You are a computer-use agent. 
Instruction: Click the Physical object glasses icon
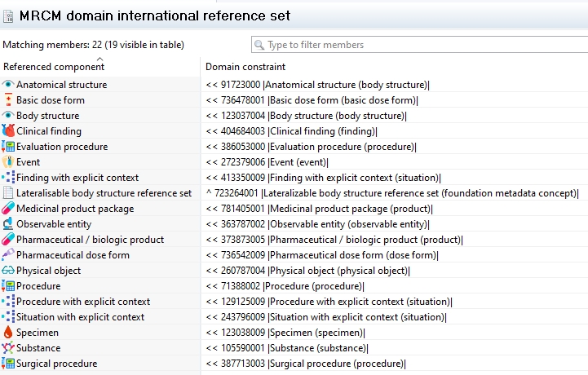(8, 271)
